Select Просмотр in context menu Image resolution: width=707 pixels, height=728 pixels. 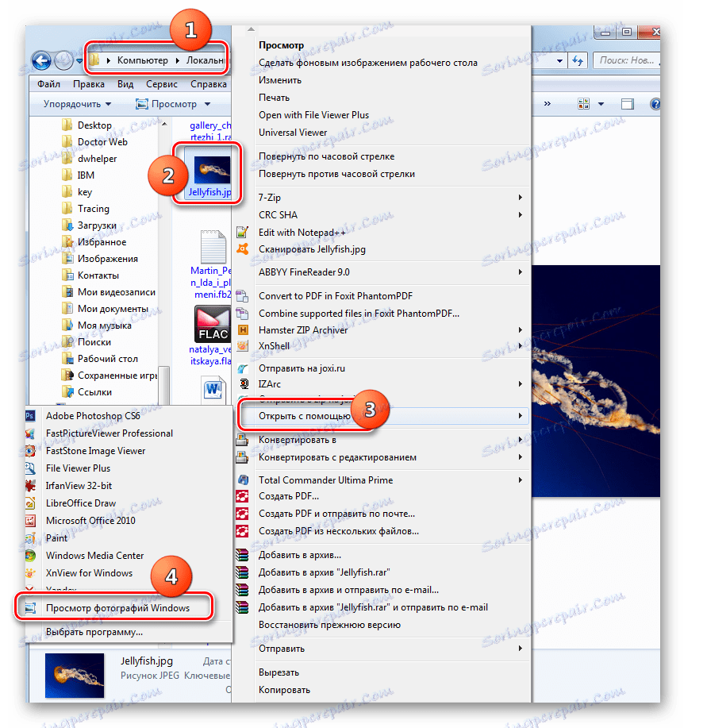tap(281, 45)
